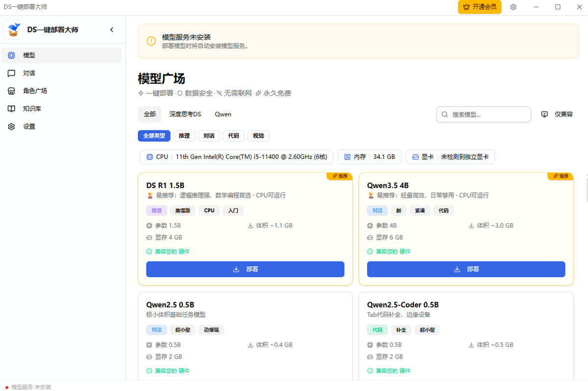Click the 体积 icon on the Qwen2.5-Coder 0.5B card

tap(472, 345)
